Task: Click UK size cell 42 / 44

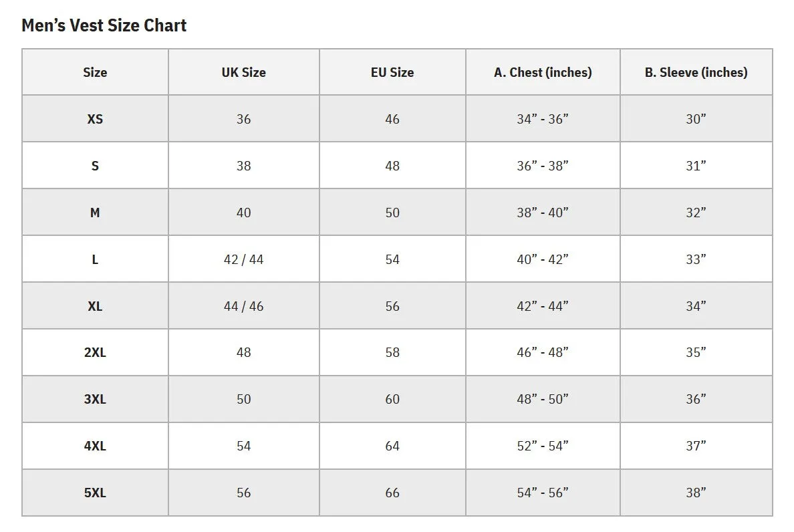Action: tap(243, 259)
